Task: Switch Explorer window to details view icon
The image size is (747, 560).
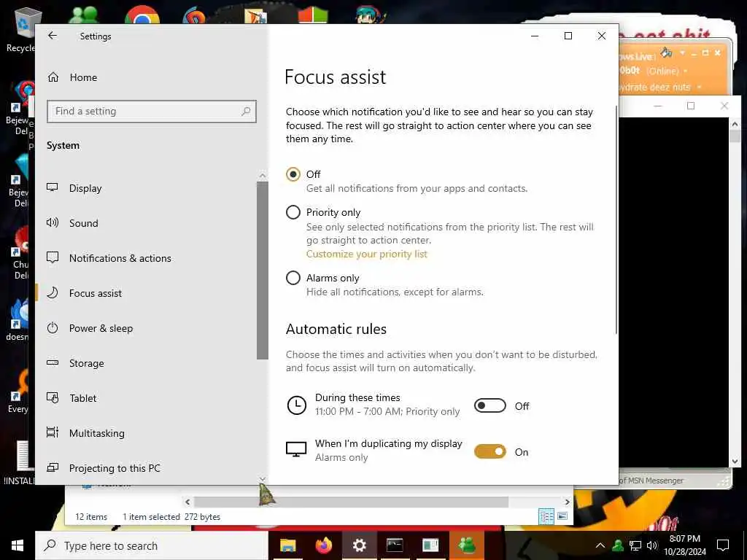Action: point(546,516)
